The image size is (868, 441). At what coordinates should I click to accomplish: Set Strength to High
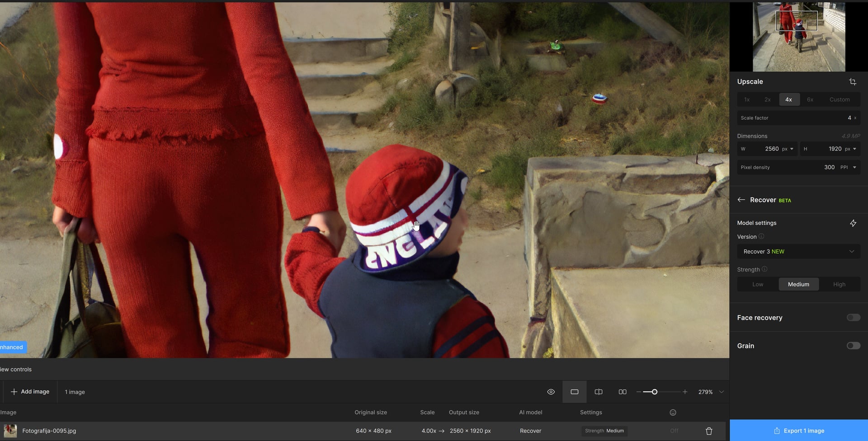(839, 284)
